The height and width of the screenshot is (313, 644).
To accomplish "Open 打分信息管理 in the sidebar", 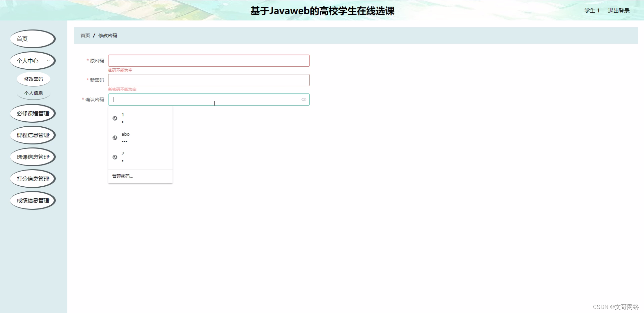I will [33, 178].
